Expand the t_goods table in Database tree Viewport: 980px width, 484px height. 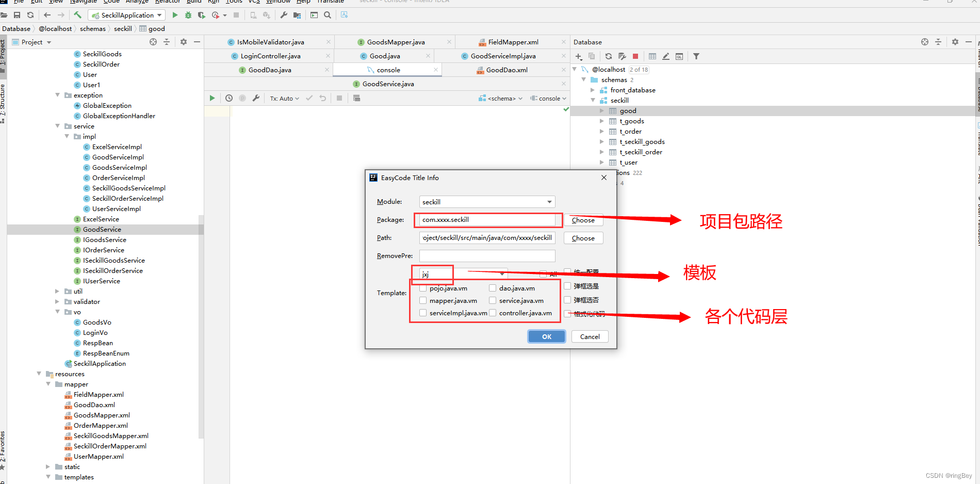click(x=601, y=121)
